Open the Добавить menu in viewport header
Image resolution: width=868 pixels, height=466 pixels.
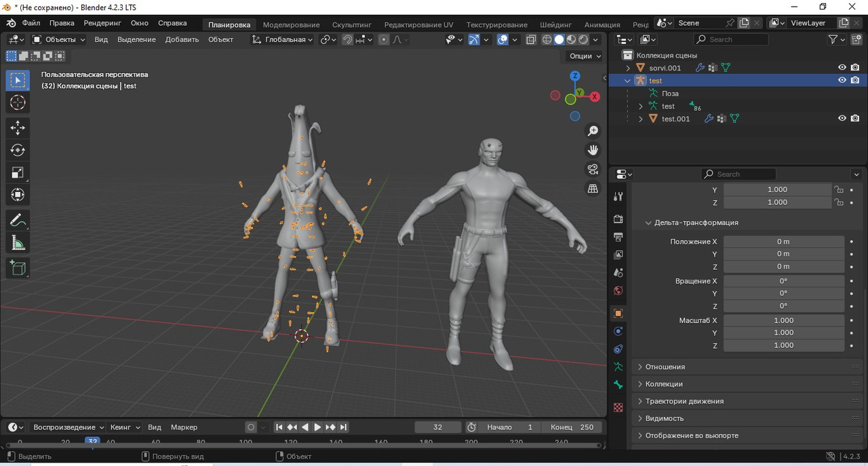pos(182,39)
